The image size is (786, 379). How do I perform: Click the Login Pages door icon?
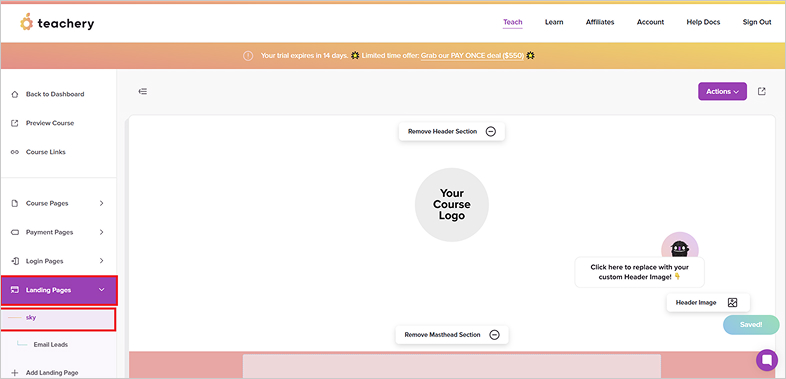tap(15, 261)
